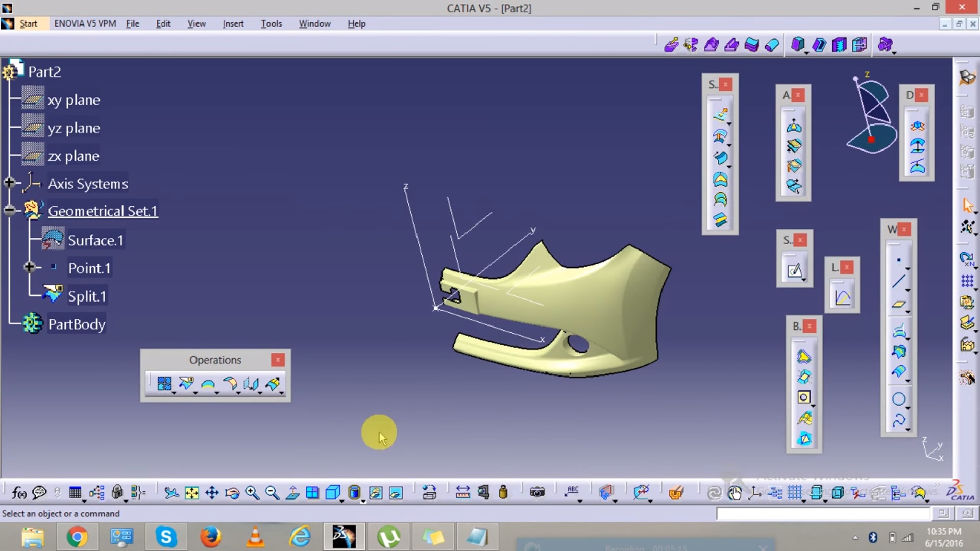
Task: Select the Intersection tool in wireframe toolbar
Action: point(898,352)
